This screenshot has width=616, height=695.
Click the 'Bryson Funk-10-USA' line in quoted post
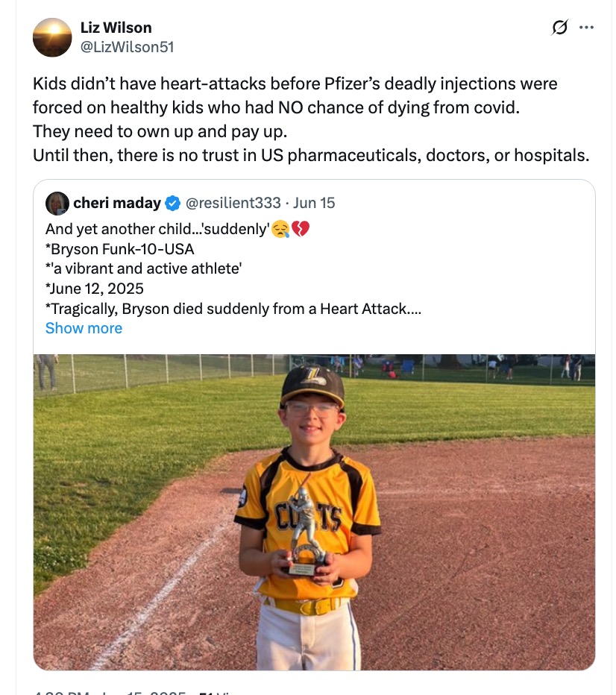[x=120, y=249]
